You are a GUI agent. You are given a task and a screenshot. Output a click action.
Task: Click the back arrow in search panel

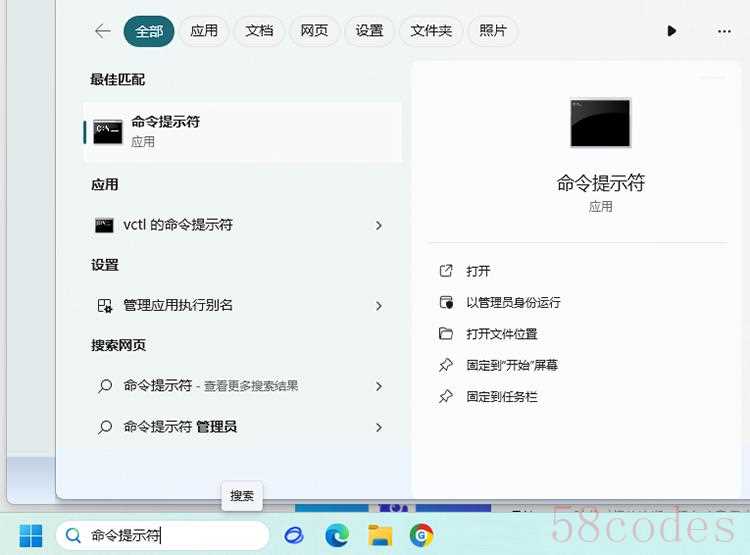coord(102,31)
